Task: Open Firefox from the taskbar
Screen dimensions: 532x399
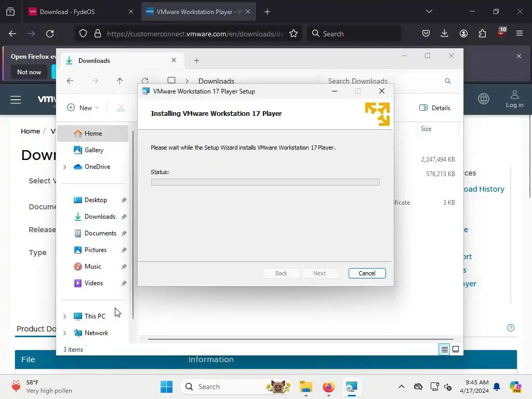Action: tap(328, 387)
